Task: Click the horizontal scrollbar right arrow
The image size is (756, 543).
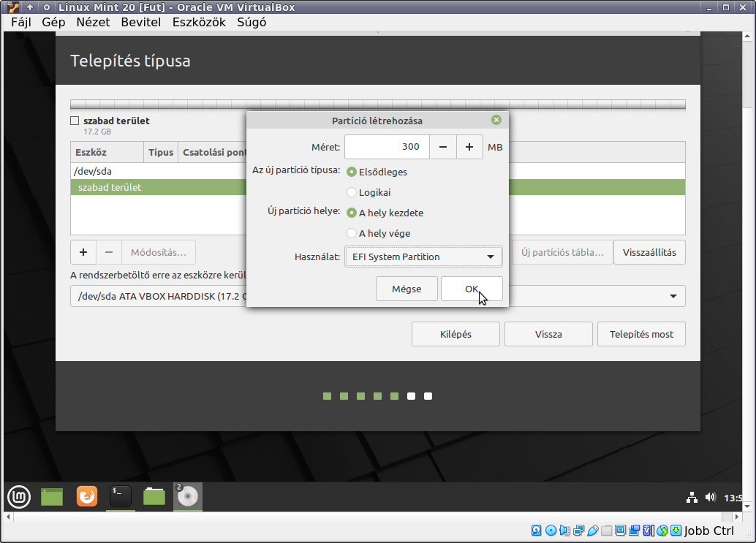Action: pyautogui.click(x=737, y=517)
